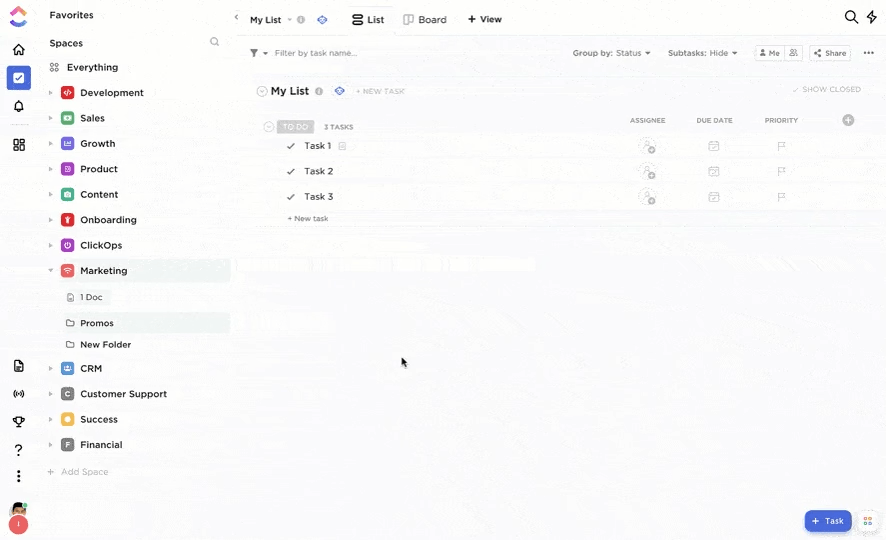Click the Financial space gray icon
The image size is (886, 540).
(x=67, y=445)
